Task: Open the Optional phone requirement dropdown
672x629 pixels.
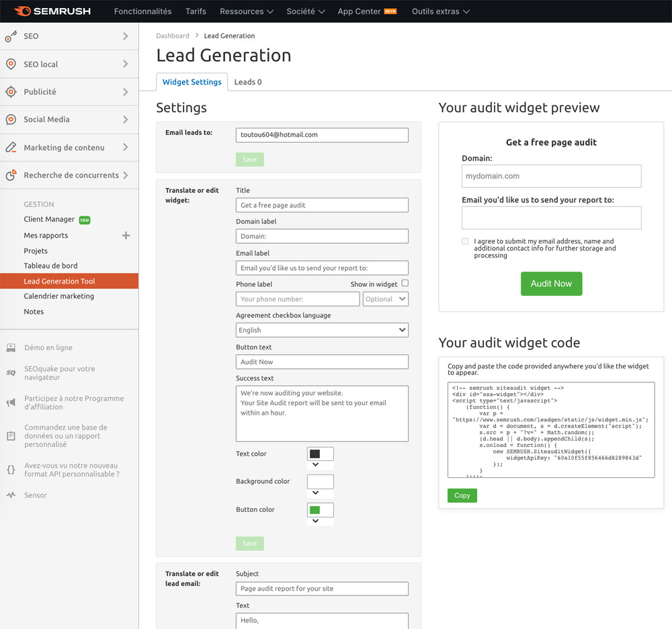Action: click(385, 299)
